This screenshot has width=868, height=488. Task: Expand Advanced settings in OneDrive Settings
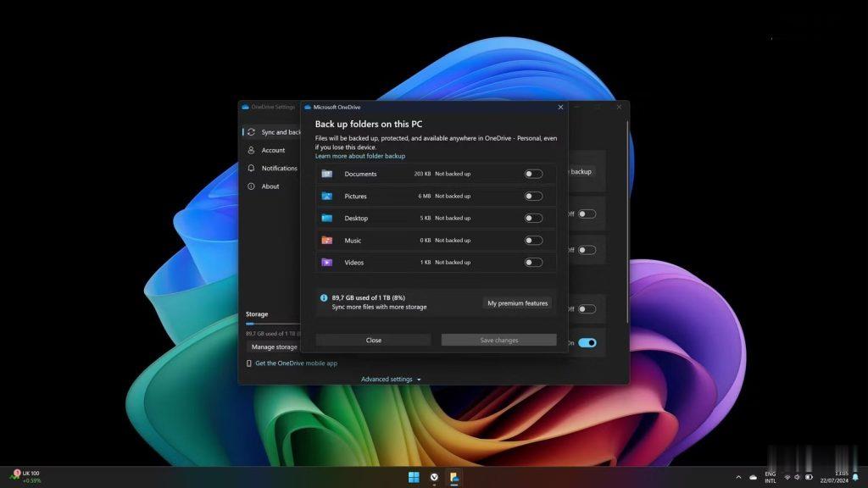(x=391, y=379)
